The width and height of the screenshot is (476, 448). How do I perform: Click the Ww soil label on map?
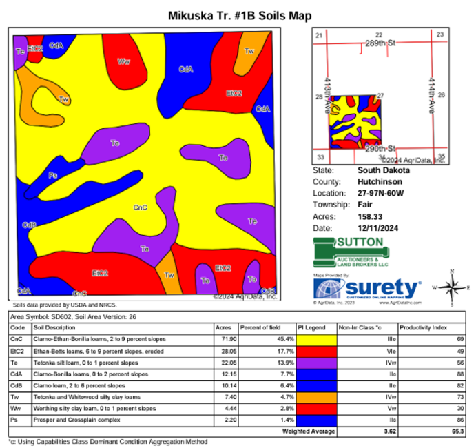(x=124, y=62)
